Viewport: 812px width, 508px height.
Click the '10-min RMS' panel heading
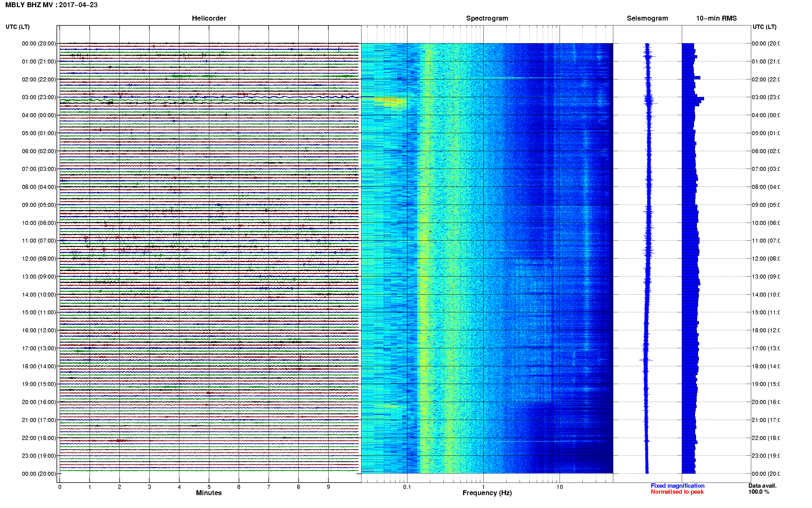[716, 18]
